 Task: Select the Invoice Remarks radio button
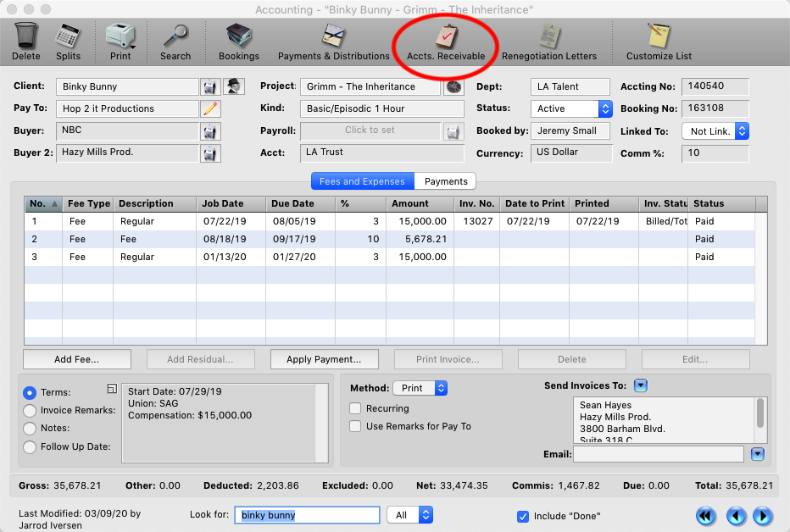point(30,411)
